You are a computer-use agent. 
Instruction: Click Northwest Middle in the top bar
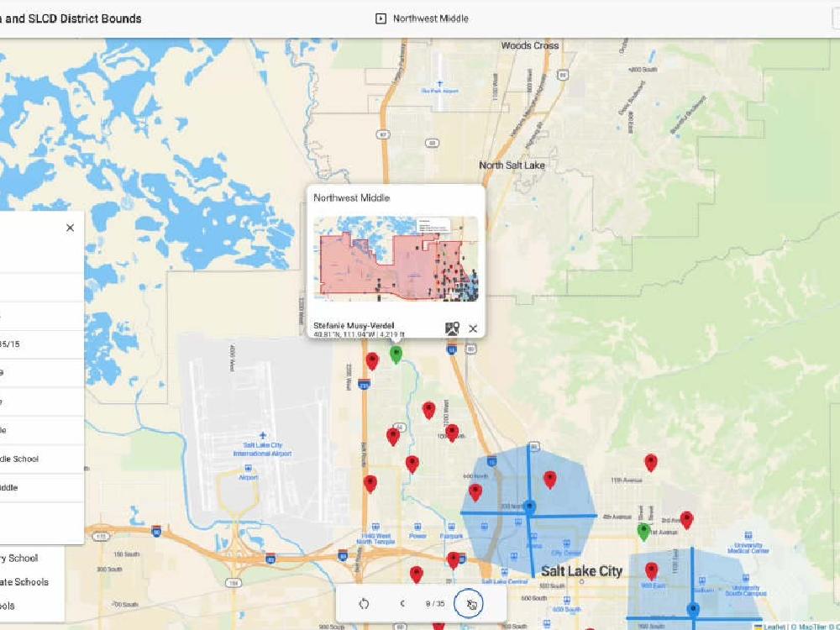pos(431,18)
